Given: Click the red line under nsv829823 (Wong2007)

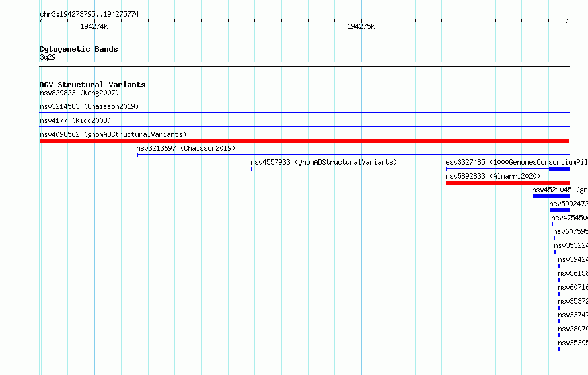Looking at the screenshot, I should tap(304, 99).
